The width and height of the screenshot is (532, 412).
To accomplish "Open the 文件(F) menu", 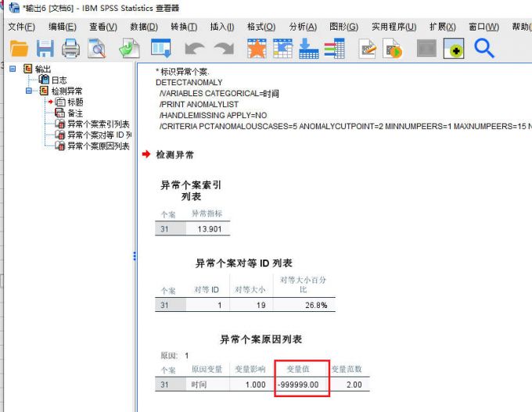I will click(21, 27).
